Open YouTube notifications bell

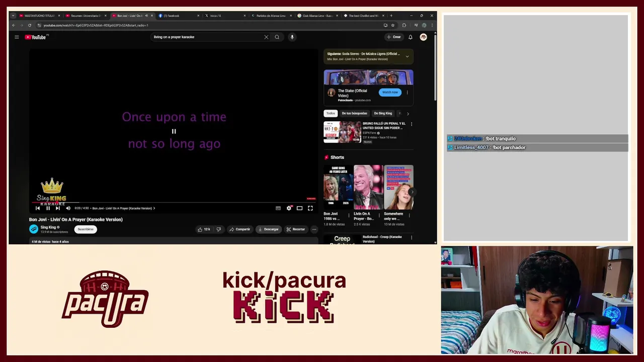(410, 37)
